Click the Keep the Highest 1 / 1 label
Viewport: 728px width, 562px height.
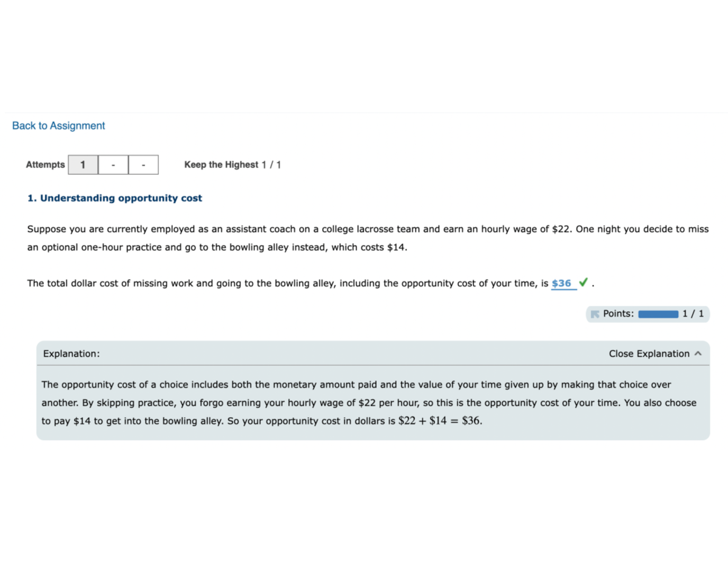click(x=232, y=165)
